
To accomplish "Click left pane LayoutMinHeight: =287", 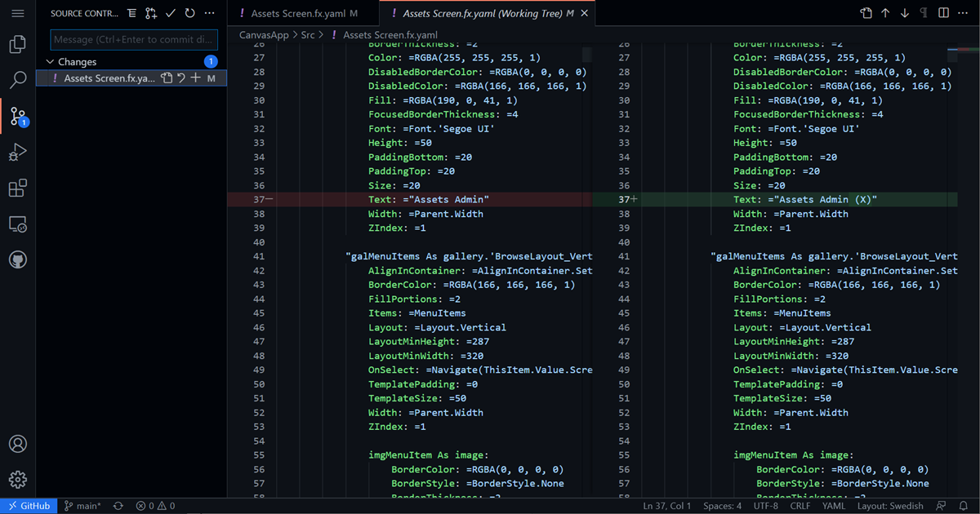I will coord(429,342).
